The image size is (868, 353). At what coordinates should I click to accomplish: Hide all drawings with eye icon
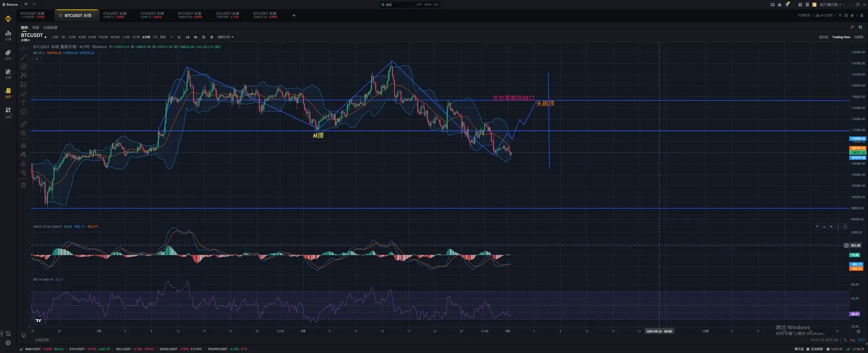click(x=23, y=173)
